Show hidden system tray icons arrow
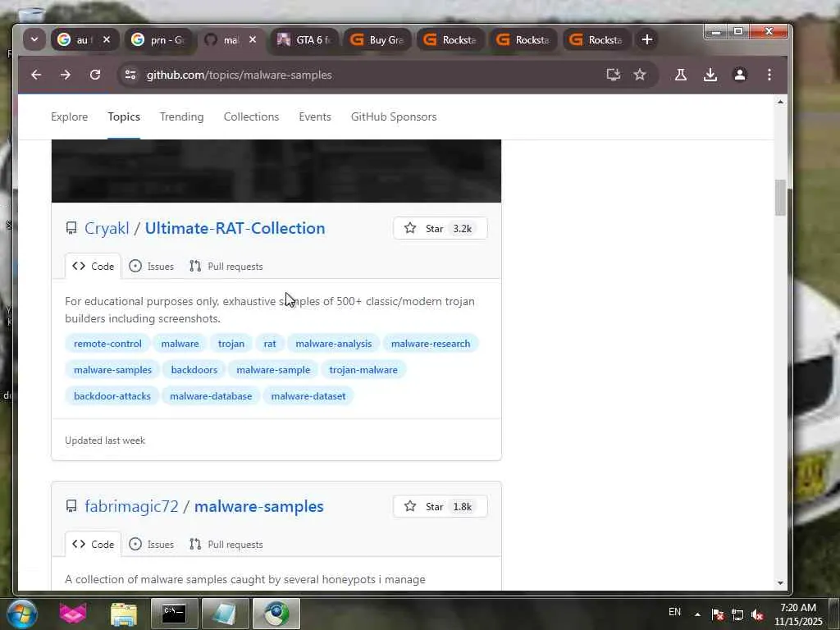 click(x=697, y=614)
